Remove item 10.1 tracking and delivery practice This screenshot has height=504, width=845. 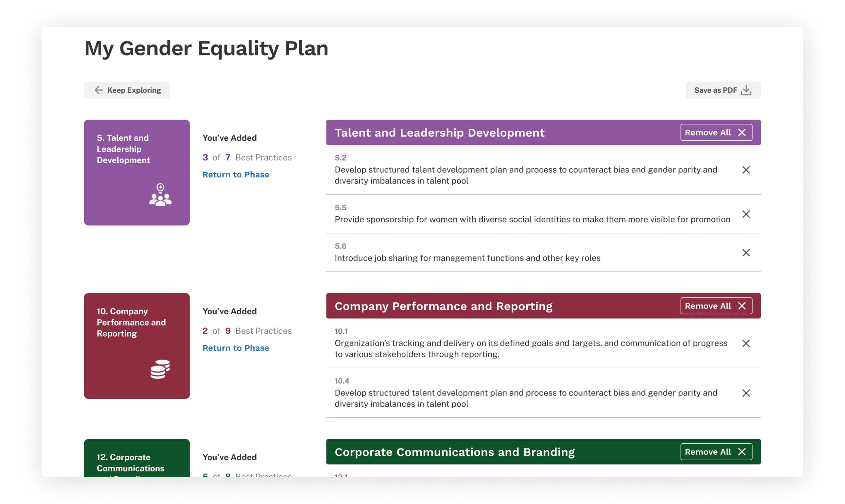pos(746,343)
